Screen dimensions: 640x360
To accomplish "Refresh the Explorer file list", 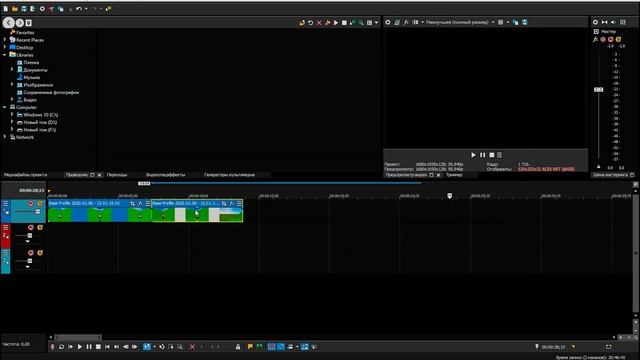I will coord(311,23).
